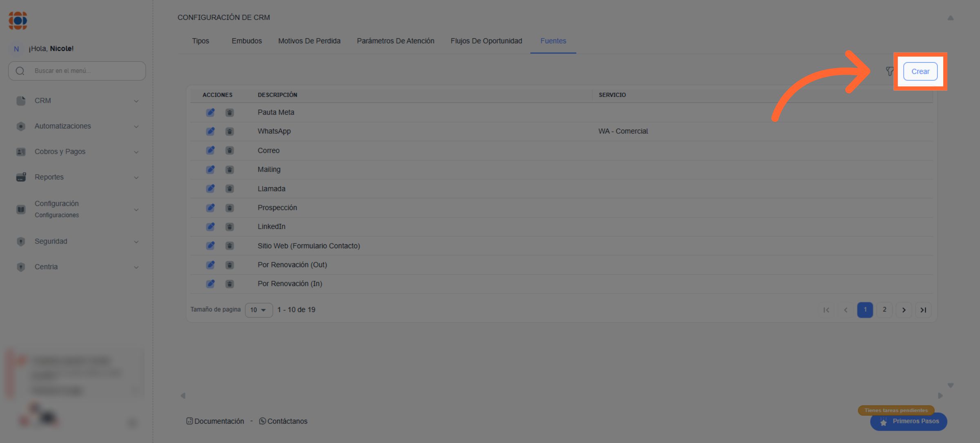Click the app logo in the sidebar
Viewport: 980px width, 443px height.
[18, 20]
